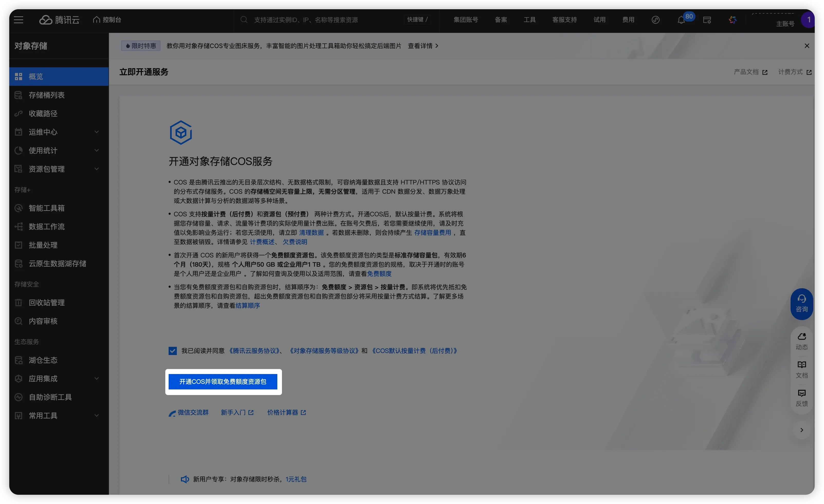The width and height of the screenshot is (824, 504).
Task: Click the search magnifier icon
Action: [244, 20]
